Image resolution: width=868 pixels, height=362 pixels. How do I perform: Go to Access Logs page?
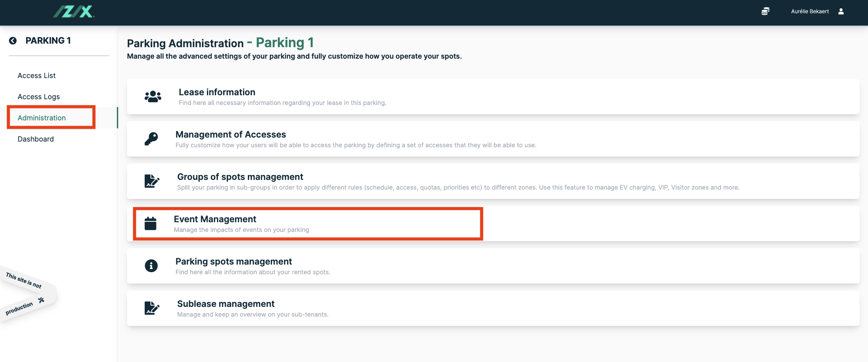coord(39,97)
